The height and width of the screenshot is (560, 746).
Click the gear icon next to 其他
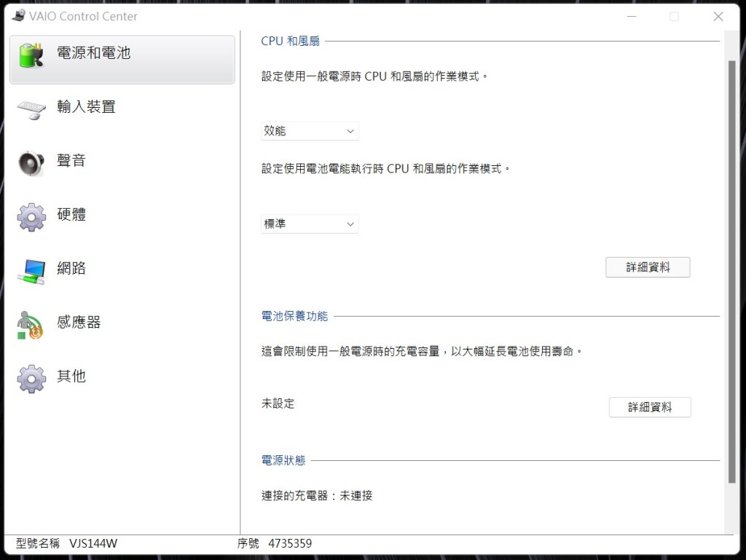tap(31, 378)
